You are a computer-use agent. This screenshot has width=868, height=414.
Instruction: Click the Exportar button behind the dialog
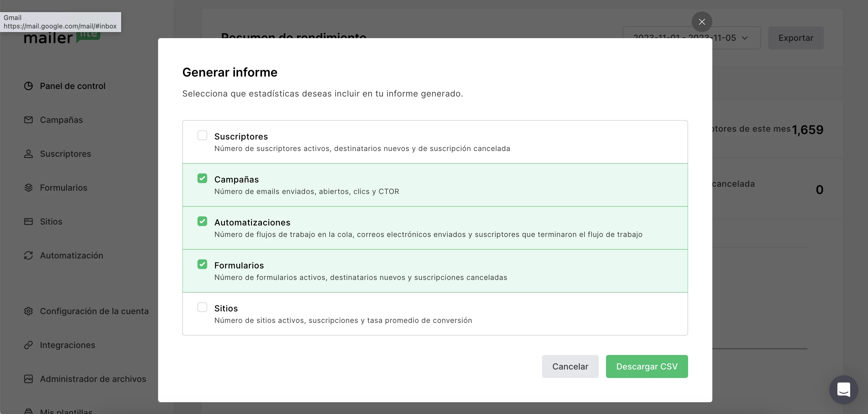coord(796,38)
